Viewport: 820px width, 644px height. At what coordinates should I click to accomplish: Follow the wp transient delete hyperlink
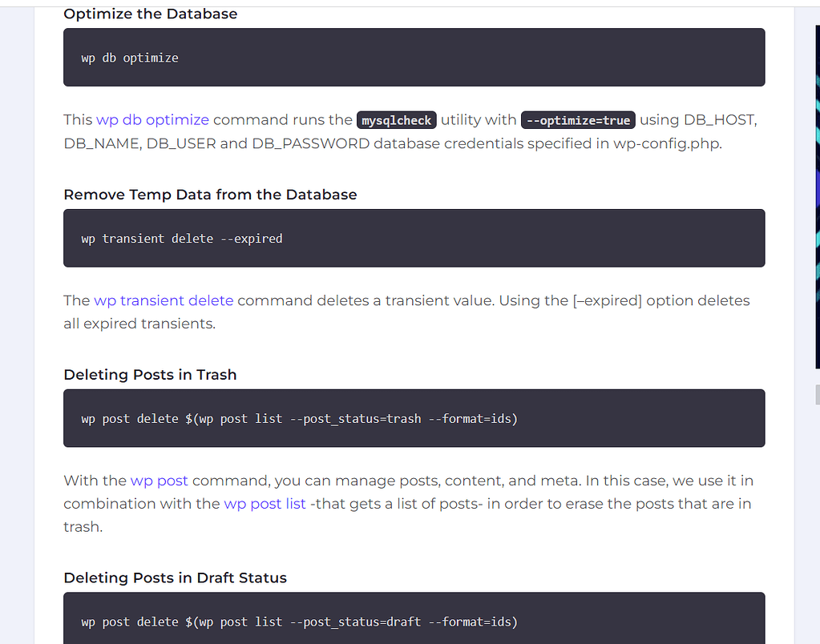pyautogui.click(x=163, y=300)
